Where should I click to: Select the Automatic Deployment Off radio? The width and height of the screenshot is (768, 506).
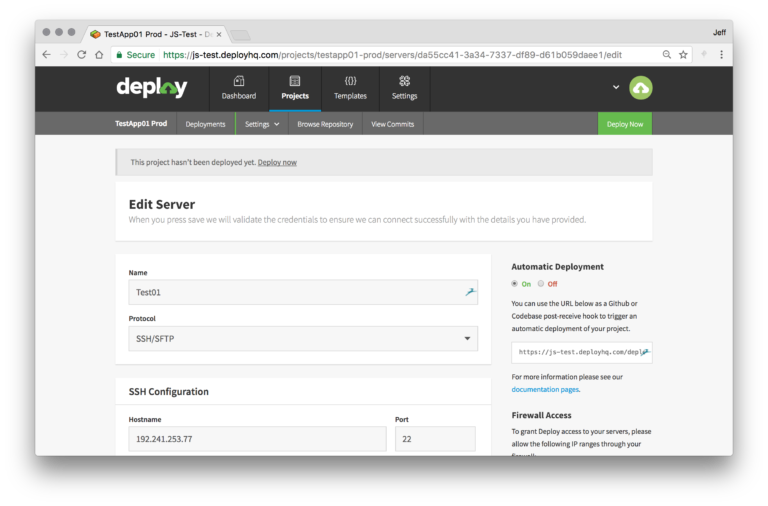(x=541, y=284)
